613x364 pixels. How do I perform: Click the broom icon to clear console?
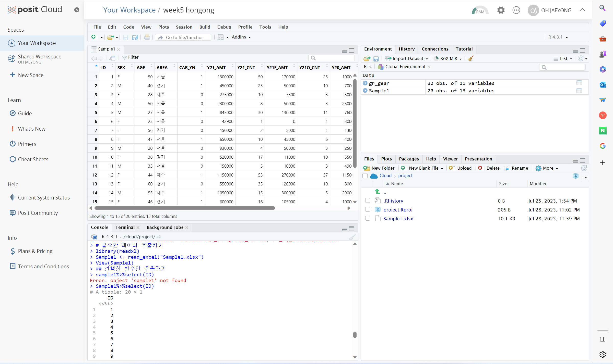pos(352,237)
